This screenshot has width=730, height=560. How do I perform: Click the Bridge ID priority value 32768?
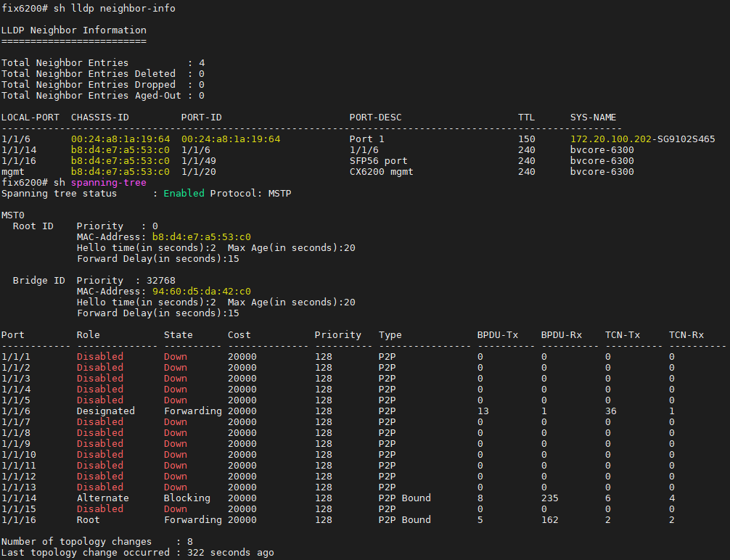(161, 280)
